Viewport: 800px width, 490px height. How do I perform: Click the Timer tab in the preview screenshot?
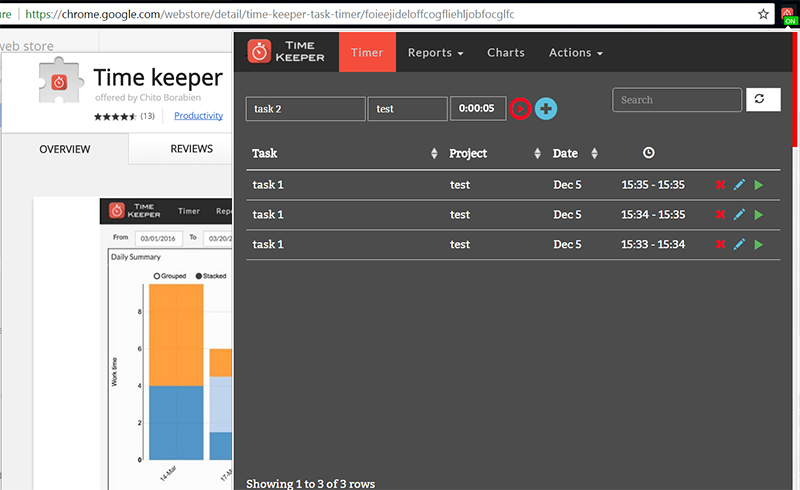point(189,211)
